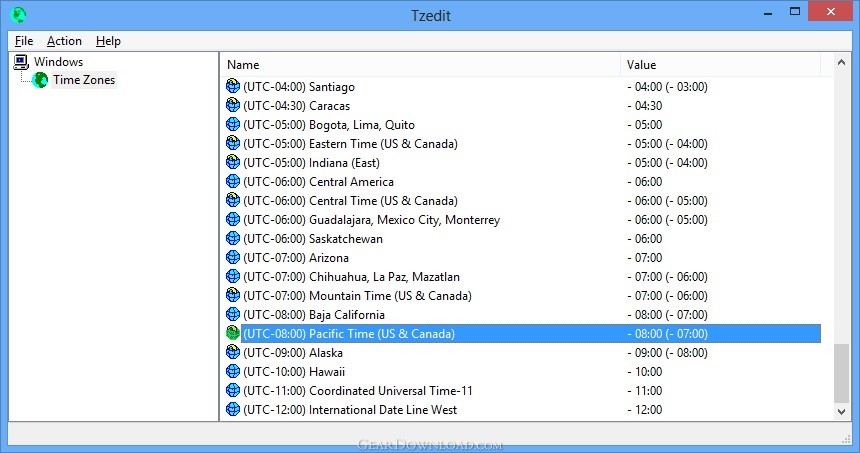Click the value - 11:00 for Universal Time-11
Viewport: 860px width, 453px height.
coord(645,390)
